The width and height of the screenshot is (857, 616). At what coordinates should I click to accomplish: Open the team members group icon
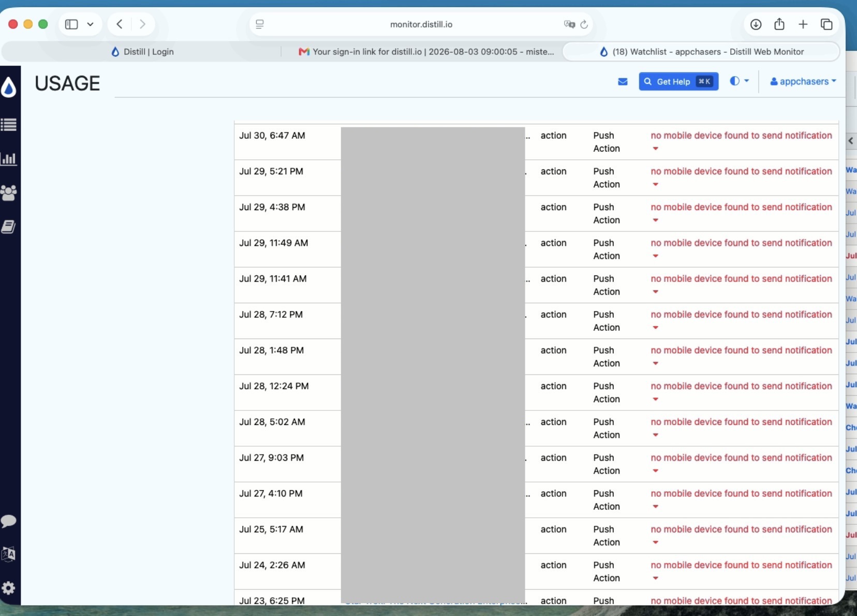[9, 193]
